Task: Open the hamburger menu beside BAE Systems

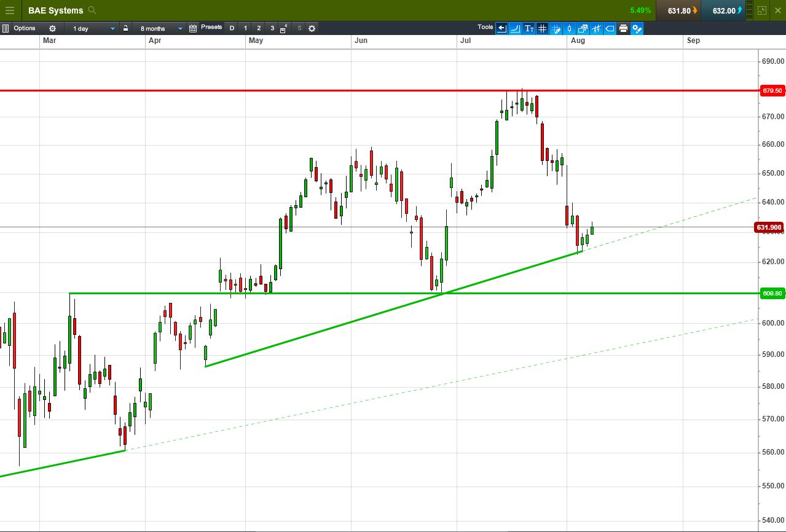Action: pos(9,10)
